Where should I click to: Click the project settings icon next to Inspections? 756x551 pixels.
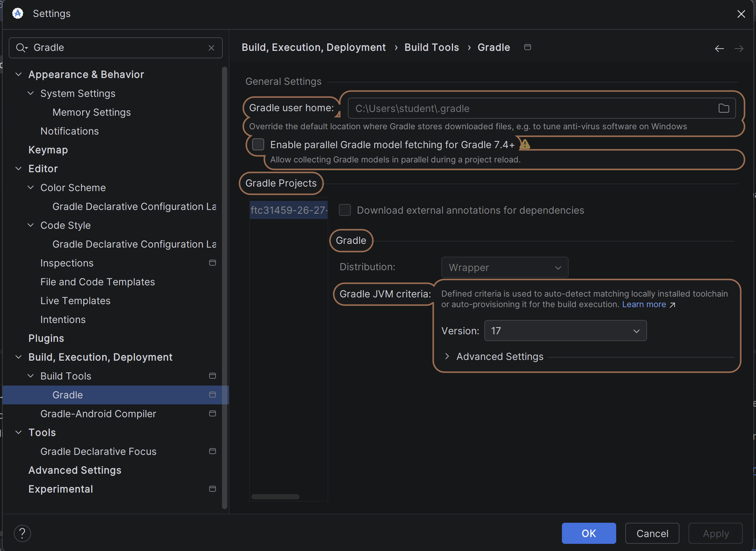pyautogui.click(x=212, y=263)
